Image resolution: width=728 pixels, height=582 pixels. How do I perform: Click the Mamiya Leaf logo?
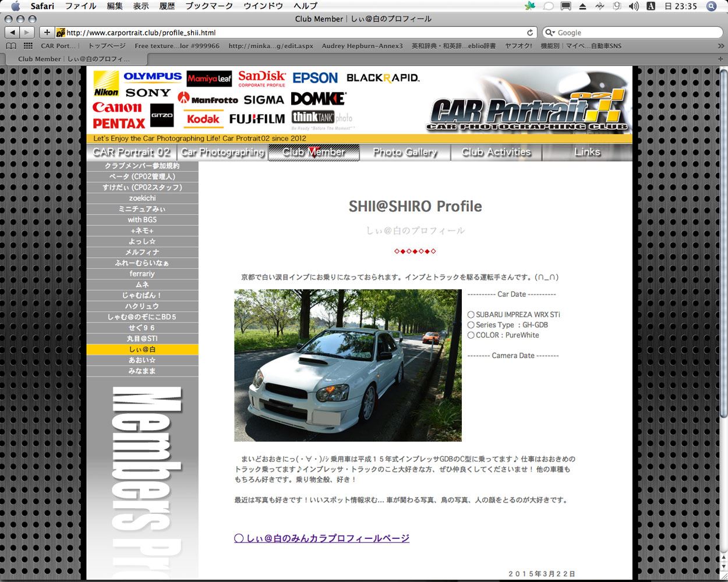pyautogui.click(x=209, y=79)
